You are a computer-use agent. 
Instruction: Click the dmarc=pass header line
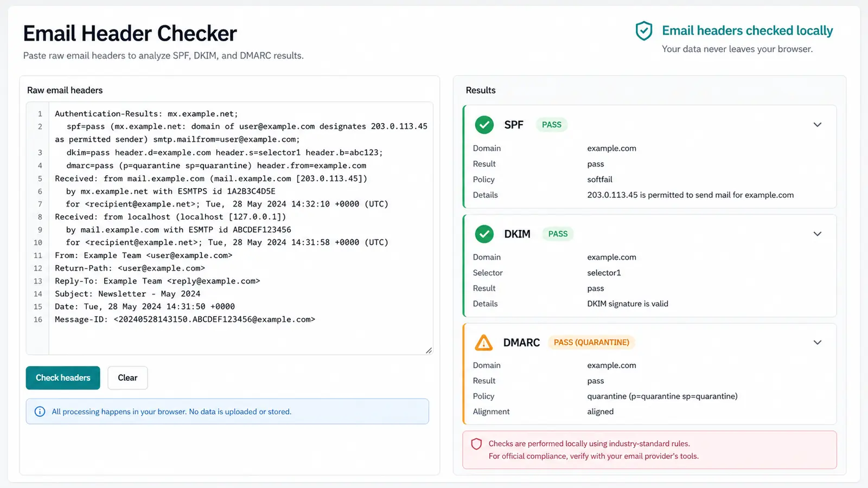[x=216, y=165]
